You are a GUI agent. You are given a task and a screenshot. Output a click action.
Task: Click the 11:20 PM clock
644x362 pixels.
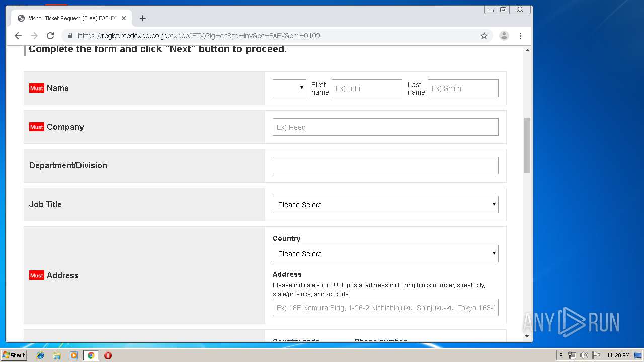[618, 355]
